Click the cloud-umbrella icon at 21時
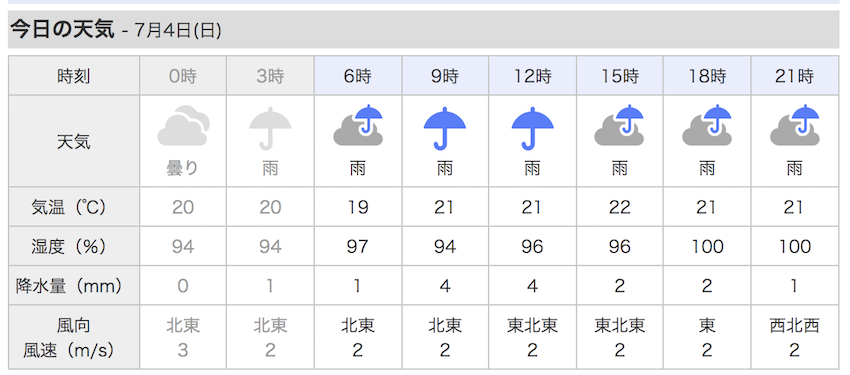850x375 pixels. (795, 125)
